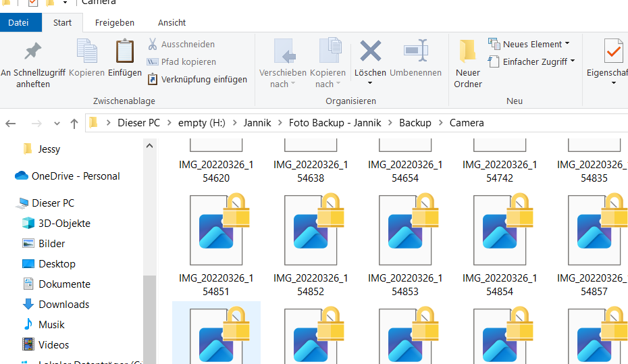This screenshot has width=628, height=364.
Task: Open Musik in navigation pane
Action: [x=44, y=324]
